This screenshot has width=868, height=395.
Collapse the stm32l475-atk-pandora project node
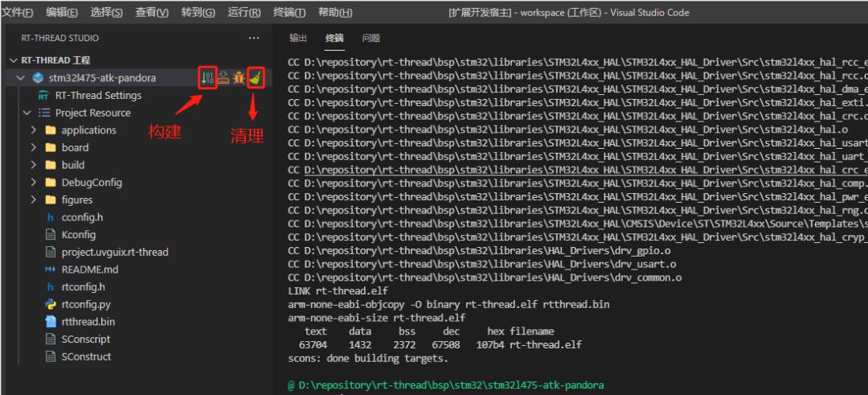pyautogui.click(x=21, y=77)
